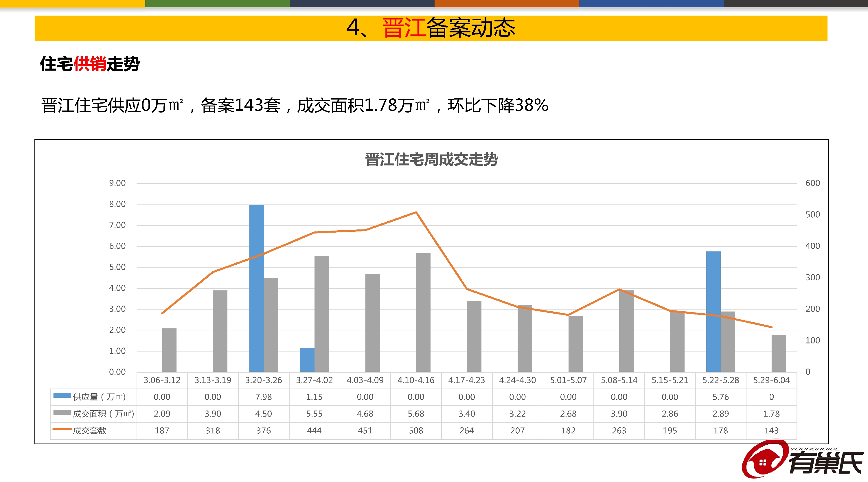Screen dimensions: 868x482
Task: Click the units count 263 cell
Action: pyautogui.click(x=619, y=431)
